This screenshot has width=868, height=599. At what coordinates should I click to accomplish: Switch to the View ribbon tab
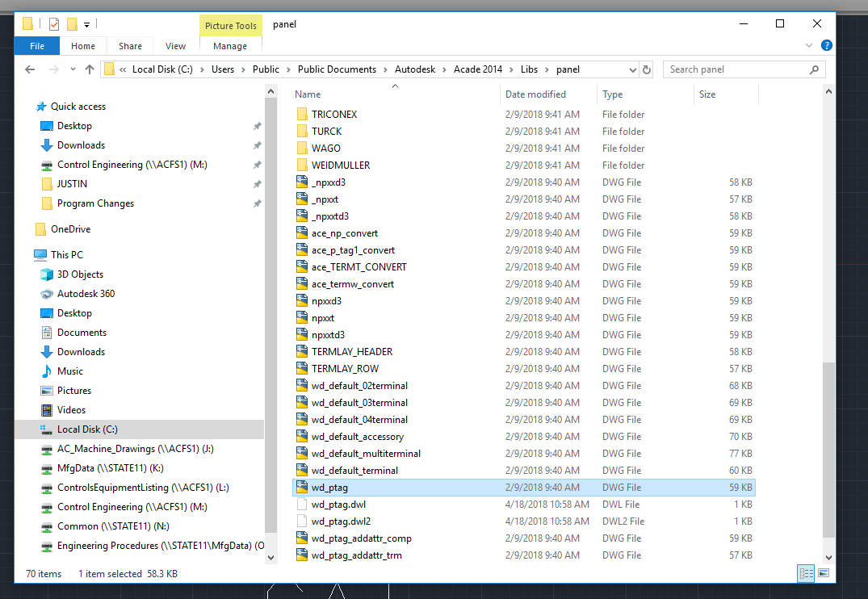pos(175,46)
